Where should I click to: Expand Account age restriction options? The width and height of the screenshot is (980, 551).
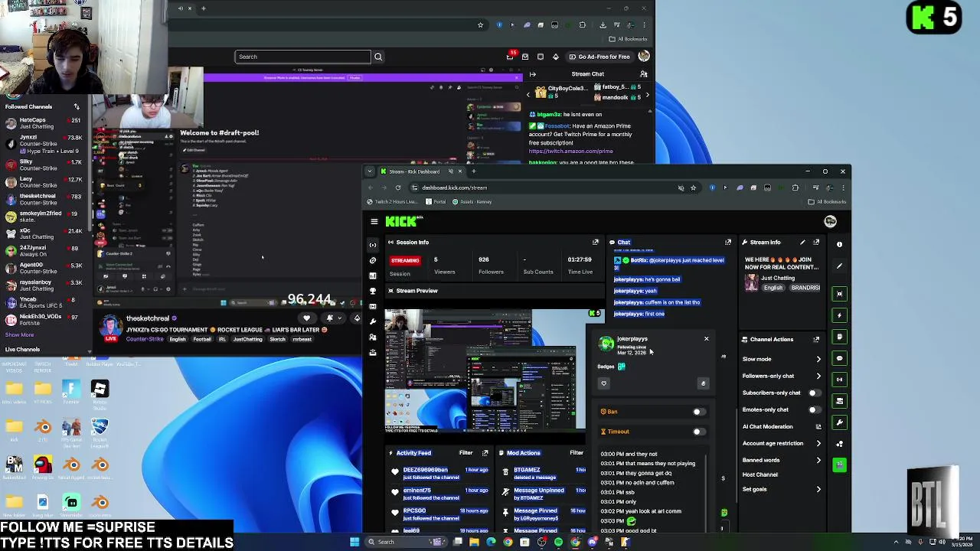818,443
